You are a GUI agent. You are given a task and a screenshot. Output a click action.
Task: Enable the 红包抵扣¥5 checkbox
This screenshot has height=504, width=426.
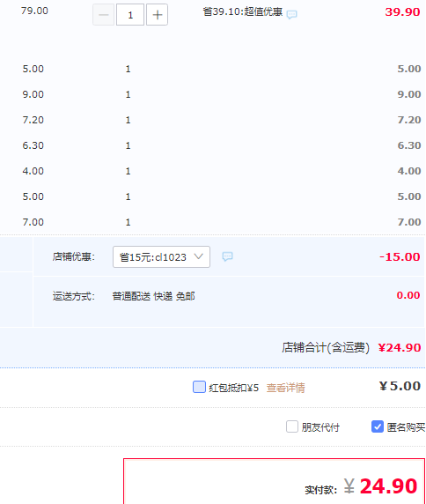pos(199,387)
